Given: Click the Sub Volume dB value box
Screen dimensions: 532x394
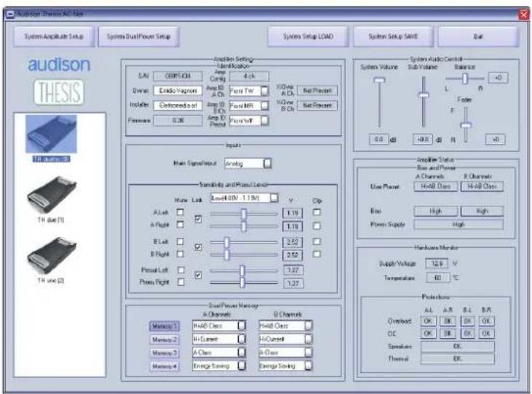Looking at the screenshot, I should [x=423, y=140].
